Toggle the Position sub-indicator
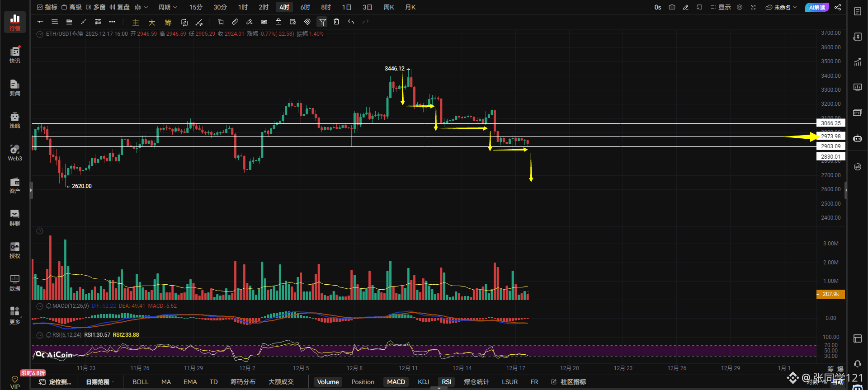The width and height of the screenshot is (868, 390). click(x=363, y=382)
